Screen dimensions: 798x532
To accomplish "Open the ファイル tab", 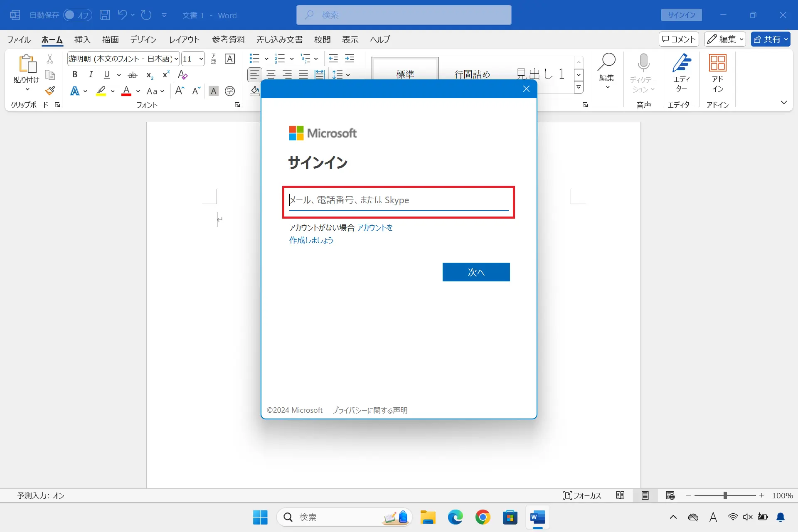I will (x=19, y=39).
